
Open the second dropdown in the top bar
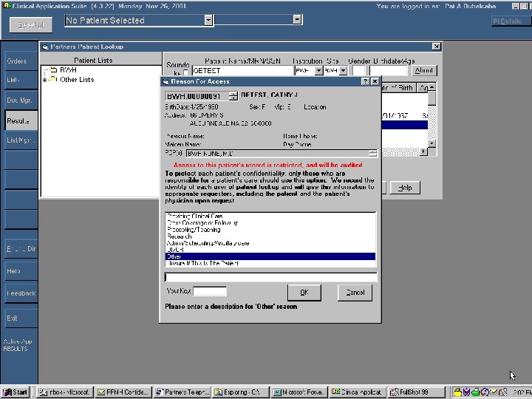tap(297, 19)
